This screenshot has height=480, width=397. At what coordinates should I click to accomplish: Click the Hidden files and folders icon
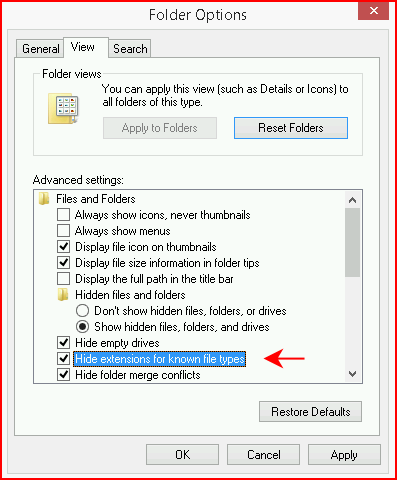[x=63, y=295]
